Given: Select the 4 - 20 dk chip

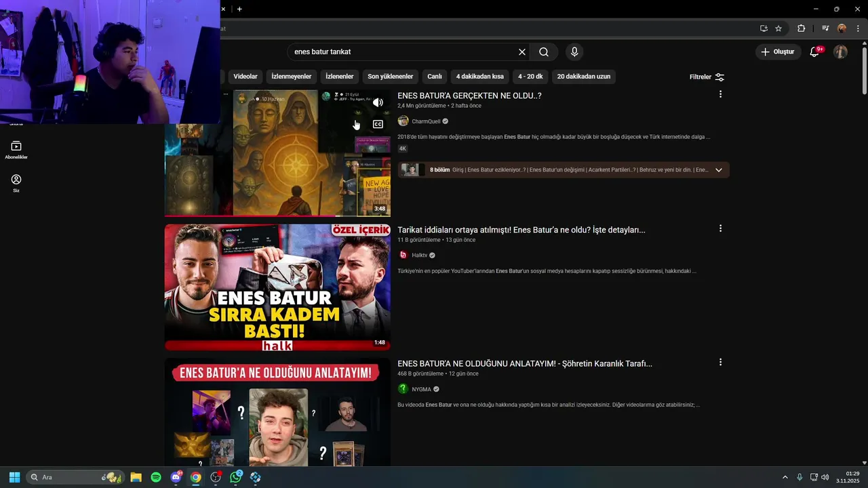Looking at the screenshot, I should coord(530,77).
